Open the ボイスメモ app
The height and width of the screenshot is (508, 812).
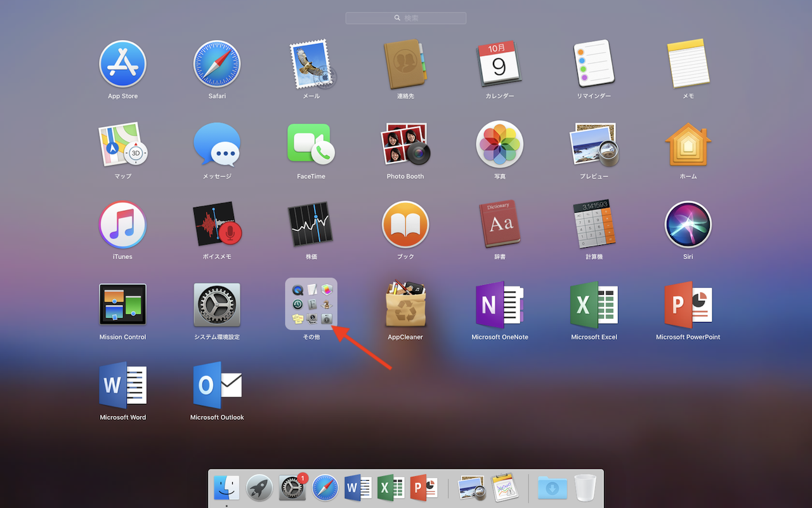(217, 225)
